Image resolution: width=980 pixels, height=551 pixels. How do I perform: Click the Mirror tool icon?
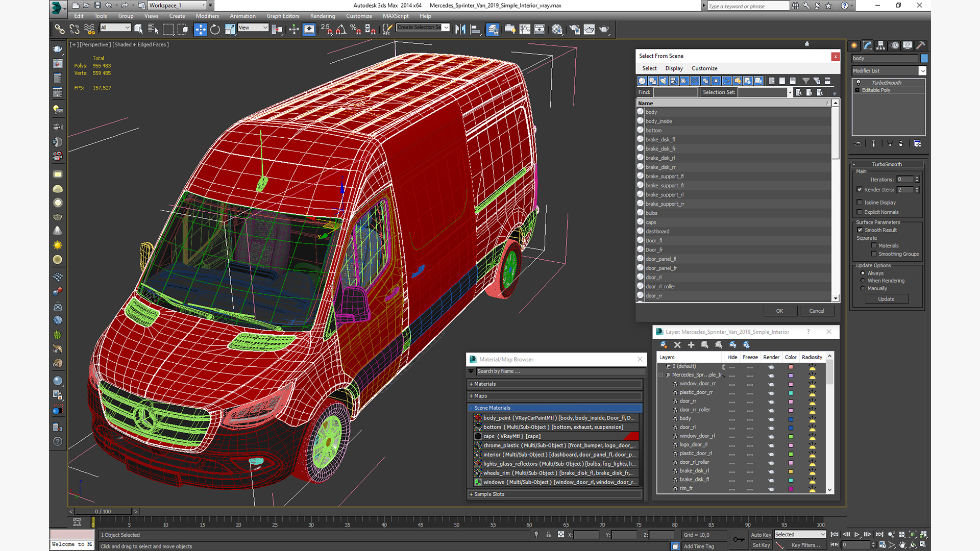tap(460, 30)
